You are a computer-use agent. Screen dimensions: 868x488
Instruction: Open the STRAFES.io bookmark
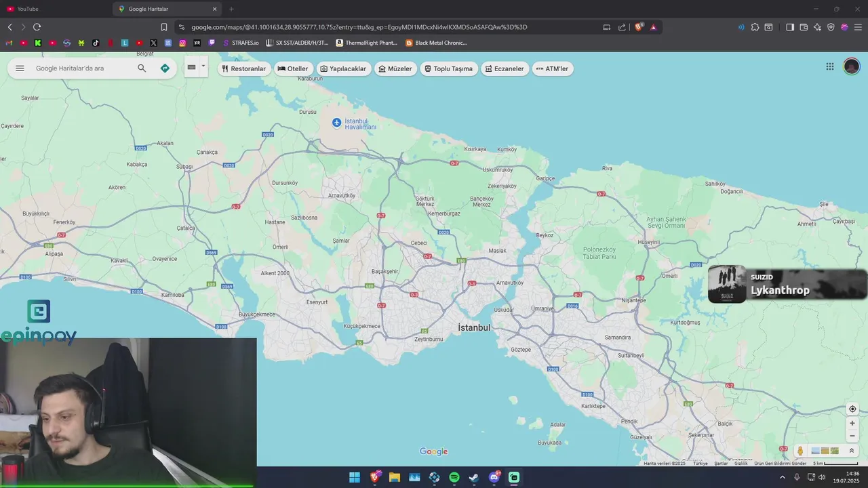tap(241, 43)
